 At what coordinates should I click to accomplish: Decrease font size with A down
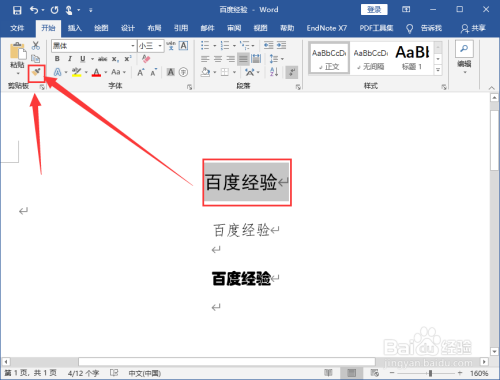pos(153,72)
